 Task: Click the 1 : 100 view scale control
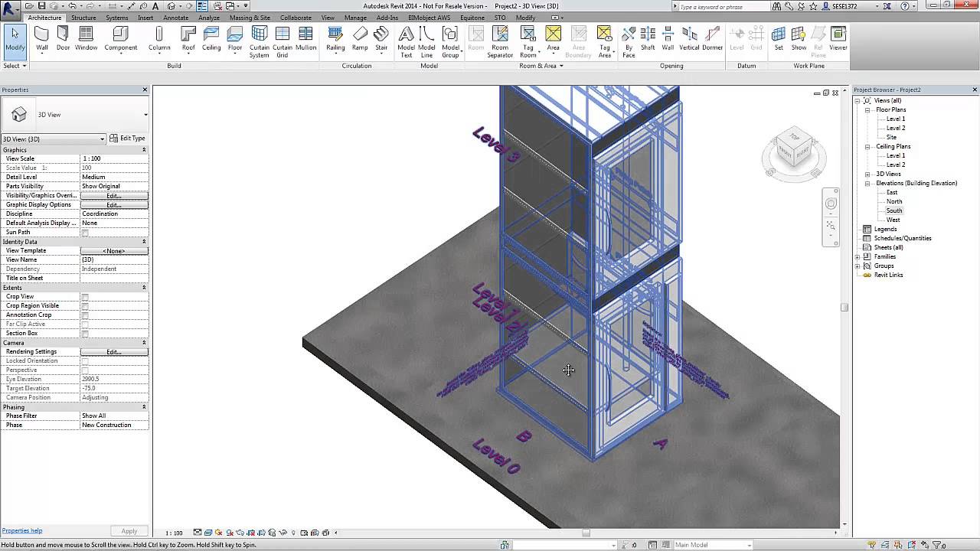tap(174, 533)
